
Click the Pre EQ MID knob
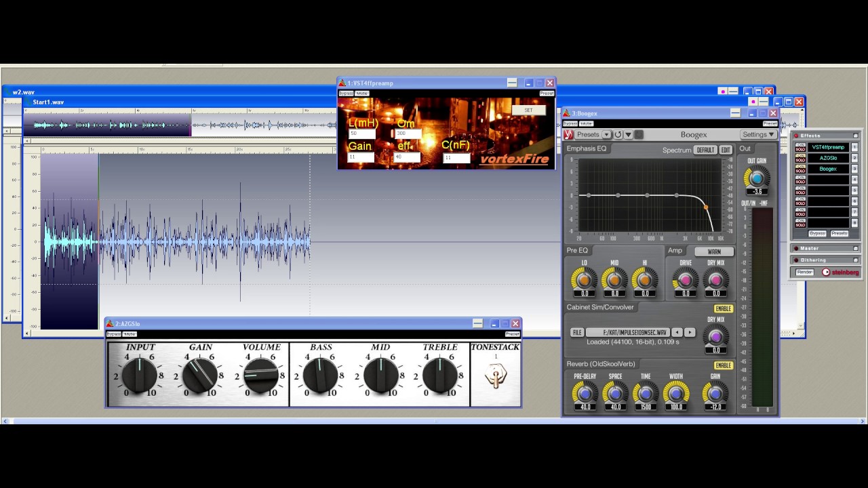[614, 279]
